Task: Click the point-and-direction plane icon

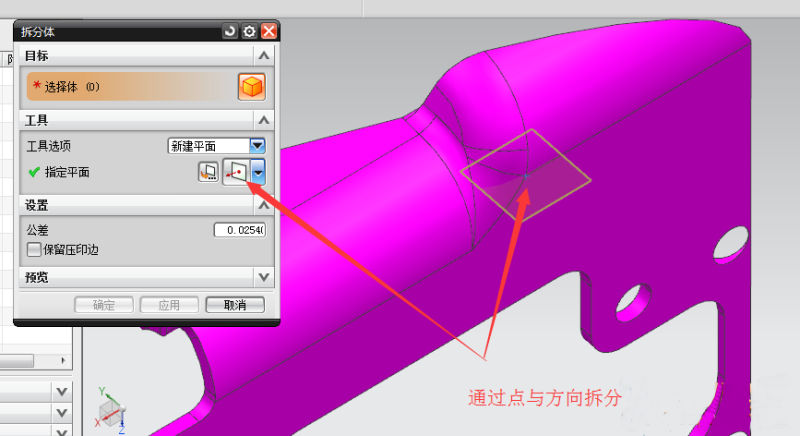Action: click(x=235, y=173)
